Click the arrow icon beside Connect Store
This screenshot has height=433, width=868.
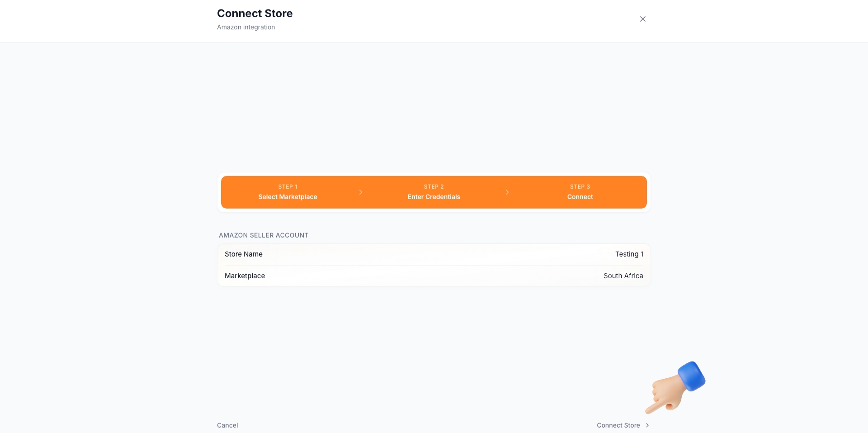click(647, 425)
